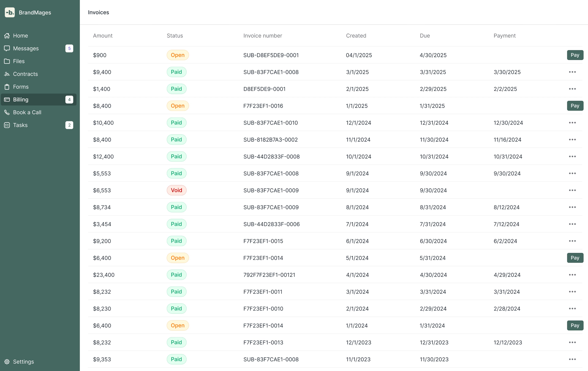Image resolution: width=588 pixels, height=371 pixels.
Task: Click the Book a Call phone icon
Action: [7, 112]
